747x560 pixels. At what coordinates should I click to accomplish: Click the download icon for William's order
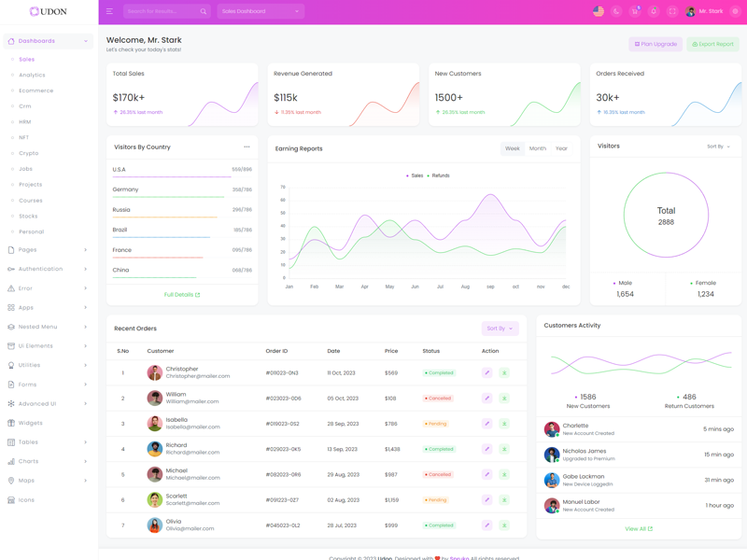pyautogui.click(x=504, y=399)
